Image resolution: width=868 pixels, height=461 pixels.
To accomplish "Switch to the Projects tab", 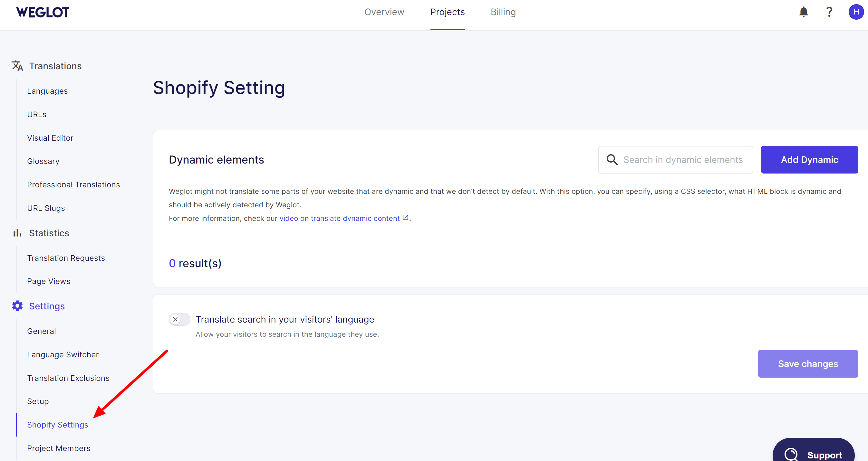I will point(448,12).
